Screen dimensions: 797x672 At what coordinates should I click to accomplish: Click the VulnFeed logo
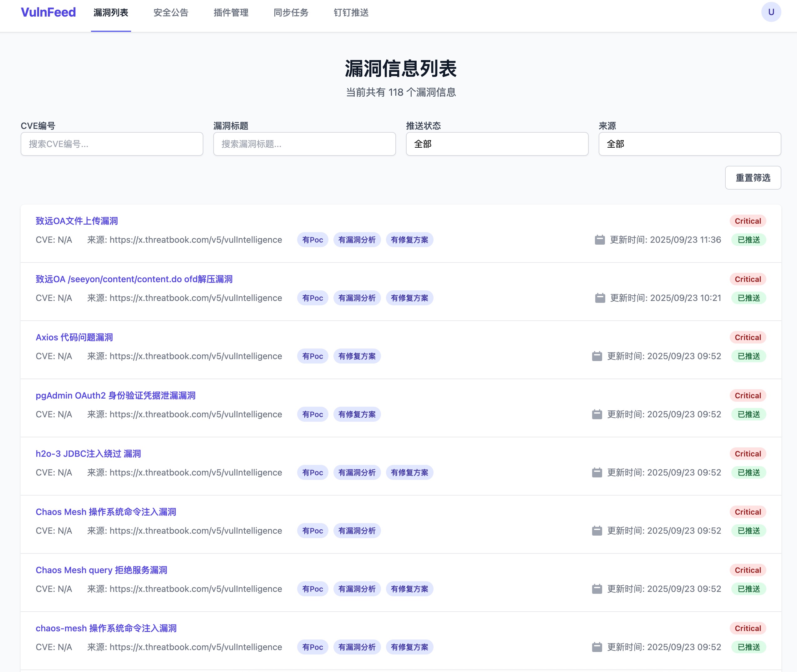click(x=48, y=12)
